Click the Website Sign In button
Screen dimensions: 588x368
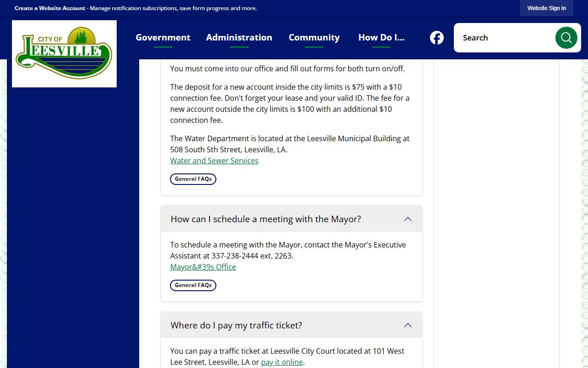point(547,8)
